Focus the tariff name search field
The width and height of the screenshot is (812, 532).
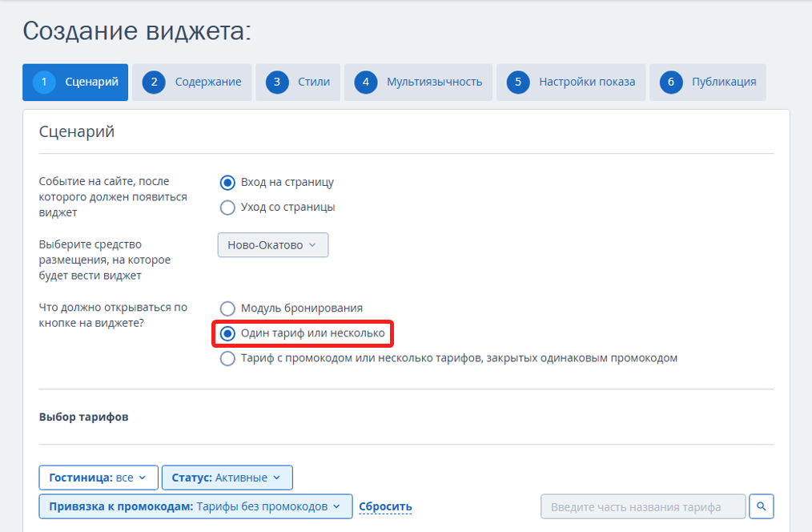tap(643, 506)
